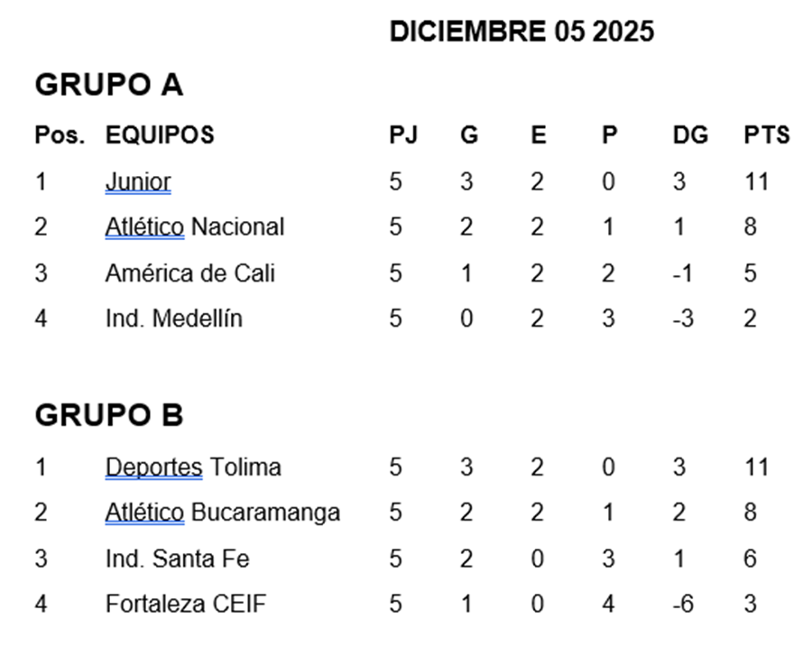The image size is (812, 647).
Task: Click Junior's points value of 11
Action: [756, 182]
